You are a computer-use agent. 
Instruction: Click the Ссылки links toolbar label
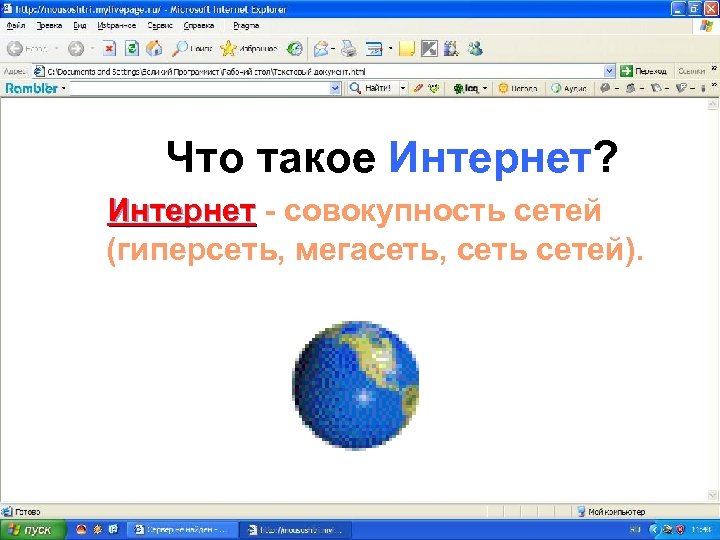(x=692, y=71)
